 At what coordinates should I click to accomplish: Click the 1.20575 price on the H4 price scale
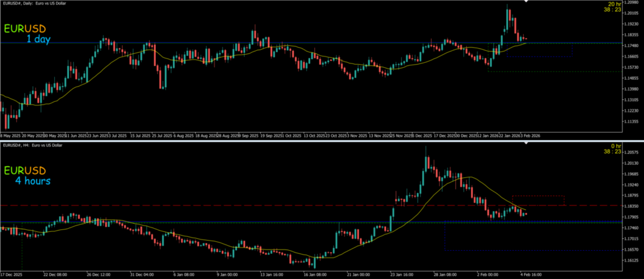[x=630, y=153]
